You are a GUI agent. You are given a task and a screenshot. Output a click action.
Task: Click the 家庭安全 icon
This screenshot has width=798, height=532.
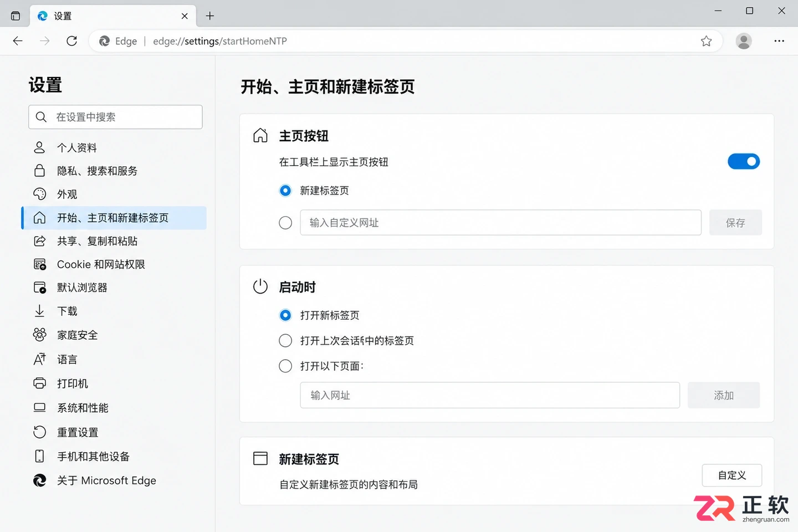point(40,335)
